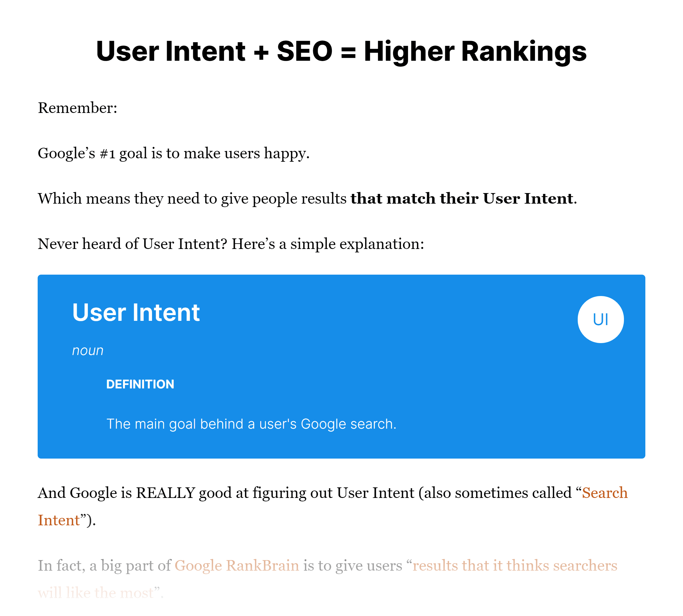Open the Google RankBrain link

237,566
